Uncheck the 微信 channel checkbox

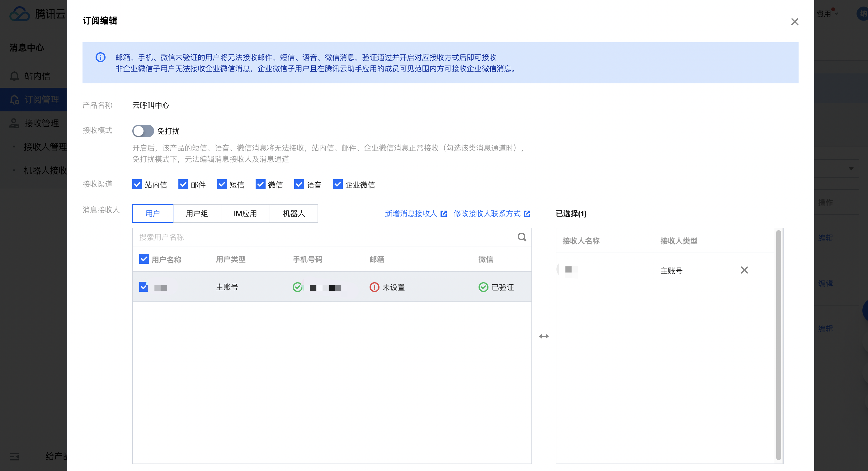click(261, 184)
